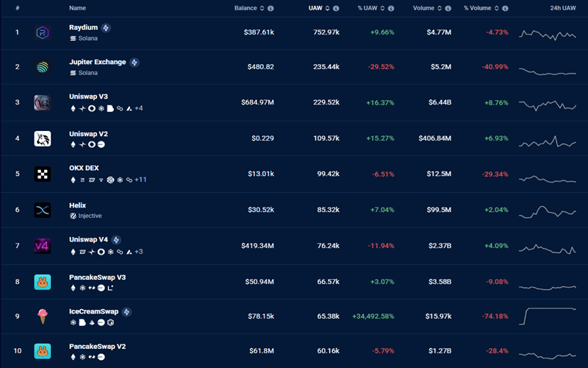Click the -40.99% volume change value
Viewport: 588px width, 368px height.
(495, 67)
